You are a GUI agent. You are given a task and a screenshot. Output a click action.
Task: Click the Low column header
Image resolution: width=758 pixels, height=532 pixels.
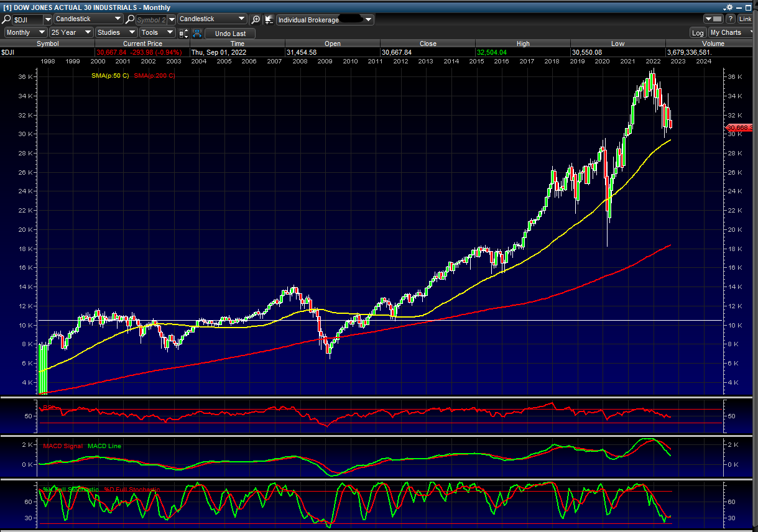tap(617, 44)
